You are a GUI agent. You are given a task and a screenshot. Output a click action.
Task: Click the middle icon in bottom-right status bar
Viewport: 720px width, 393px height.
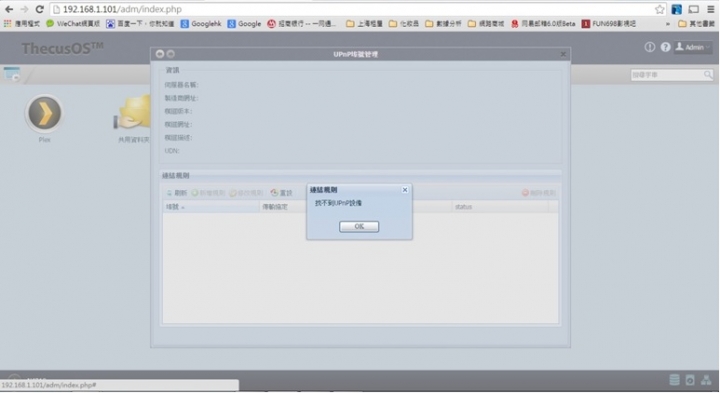point(690,380)
